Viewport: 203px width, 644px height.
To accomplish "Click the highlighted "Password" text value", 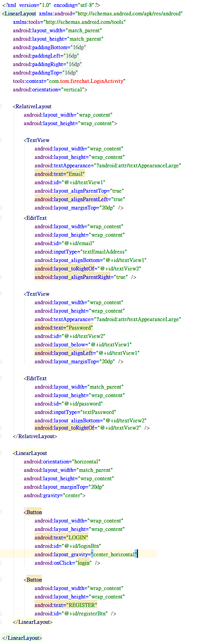I will [x=80, y=328].
